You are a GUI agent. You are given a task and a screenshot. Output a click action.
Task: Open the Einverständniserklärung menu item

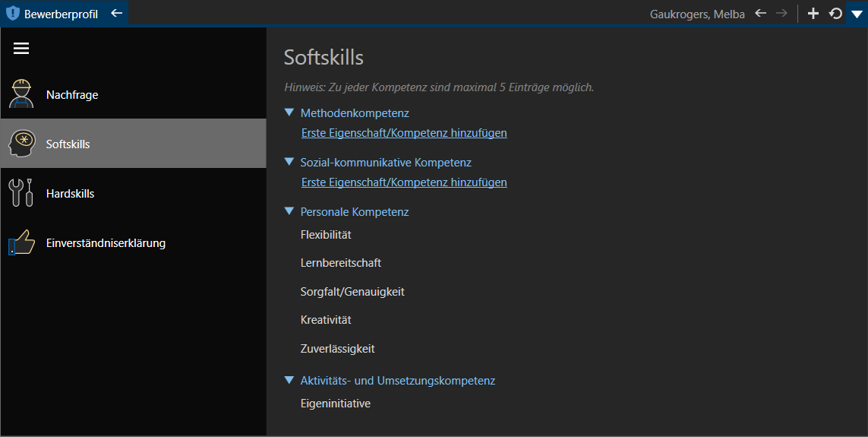click(x=134, y=242)
